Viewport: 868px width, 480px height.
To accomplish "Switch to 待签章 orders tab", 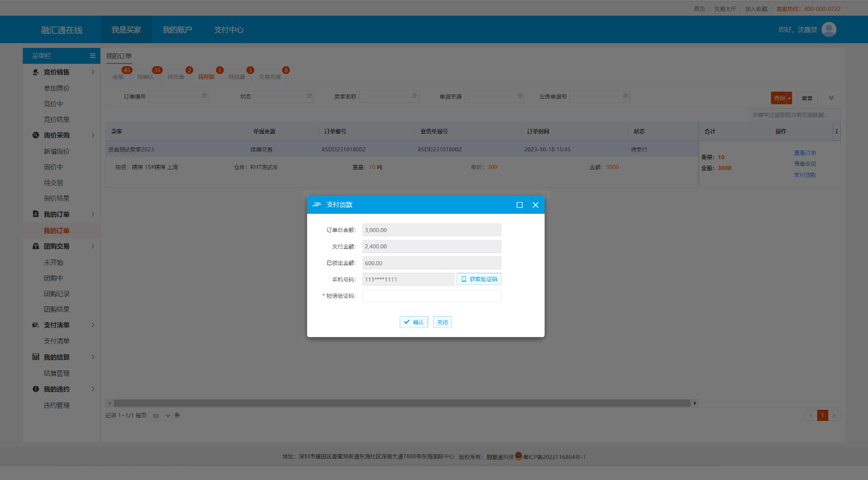I will pos(176,77).
